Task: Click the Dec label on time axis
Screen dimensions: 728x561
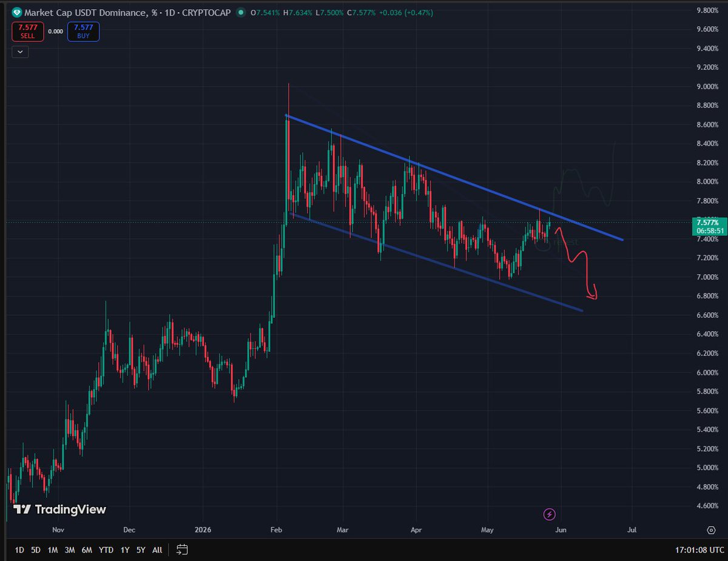Action: coord(129,529)
